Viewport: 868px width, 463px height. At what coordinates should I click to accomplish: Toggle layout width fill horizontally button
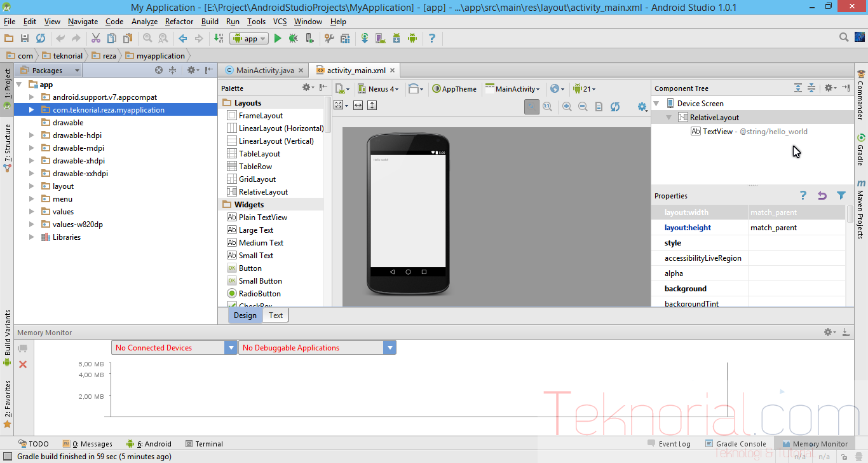tap(358, 106)
